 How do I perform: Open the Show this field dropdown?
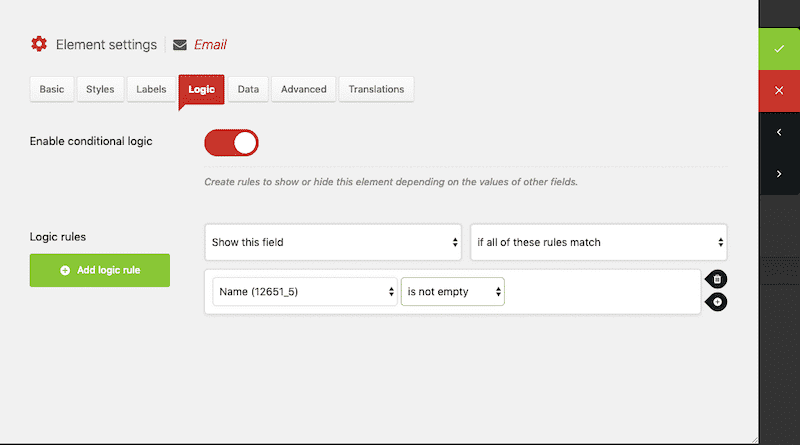coord(333,242)
